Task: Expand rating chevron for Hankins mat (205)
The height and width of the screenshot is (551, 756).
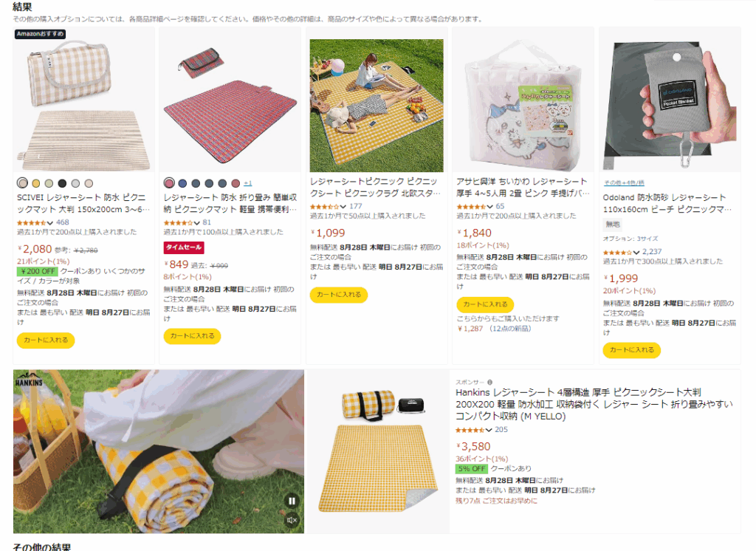Action: click(x=489, y=430)
